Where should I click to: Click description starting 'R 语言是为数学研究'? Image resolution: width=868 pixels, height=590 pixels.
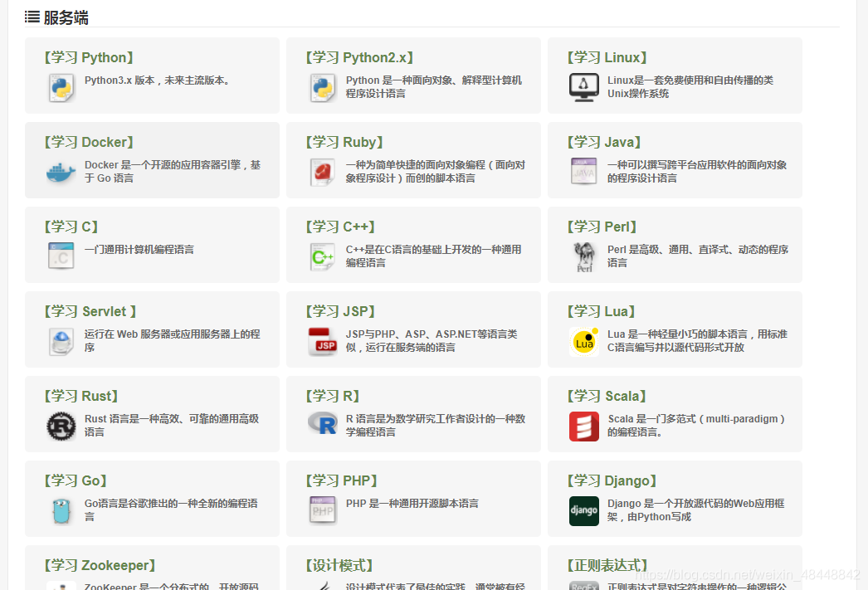click(436, 426)
